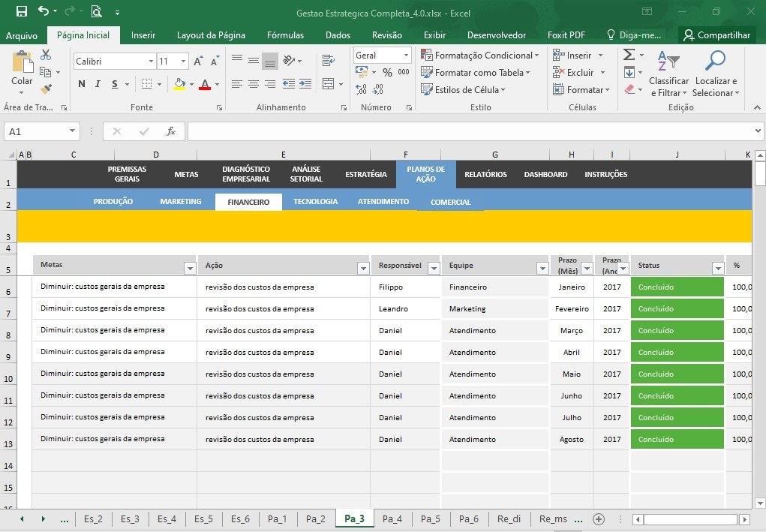Switch to the Pa_4 sheet tab
Image resolution: width=766 pixels, height=532 pixels.
[x=392, y=518]
